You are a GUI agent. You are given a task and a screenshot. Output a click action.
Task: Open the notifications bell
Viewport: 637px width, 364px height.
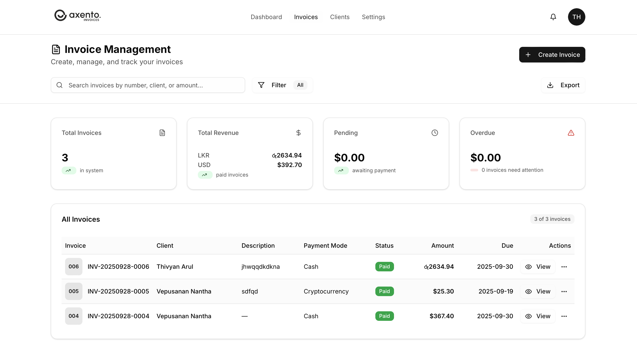pos(553,17)
